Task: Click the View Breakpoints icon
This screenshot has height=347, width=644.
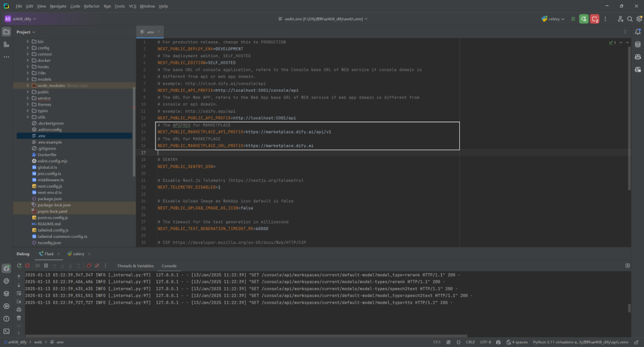Action: [89, 266]
